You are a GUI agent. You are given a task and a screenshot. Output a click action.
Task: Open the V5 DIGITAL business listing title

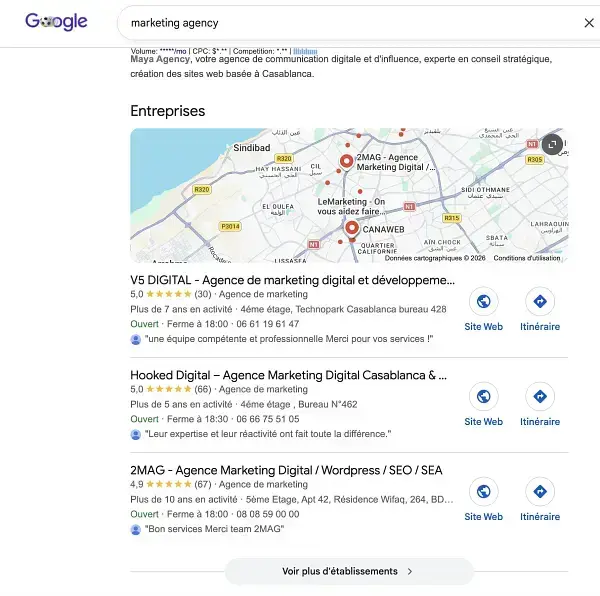pos(292,280)
